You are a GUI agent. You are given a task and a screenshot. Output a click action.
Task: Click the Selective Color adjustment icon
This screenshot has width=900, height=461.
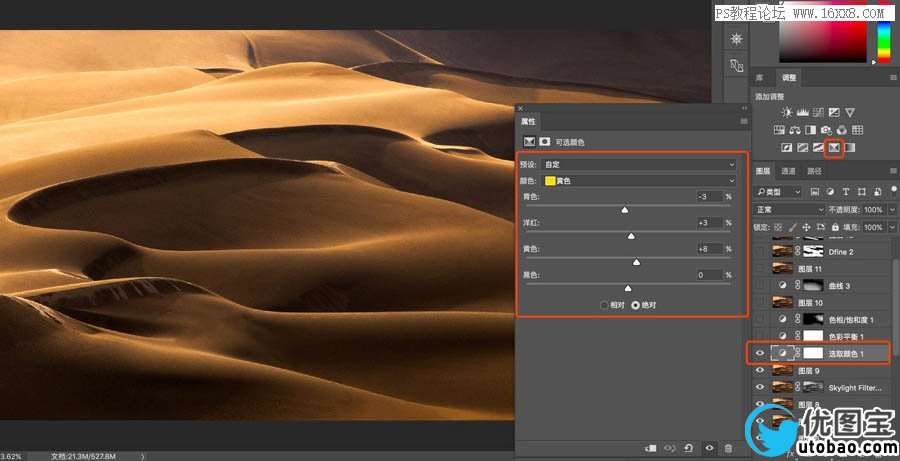833,148
